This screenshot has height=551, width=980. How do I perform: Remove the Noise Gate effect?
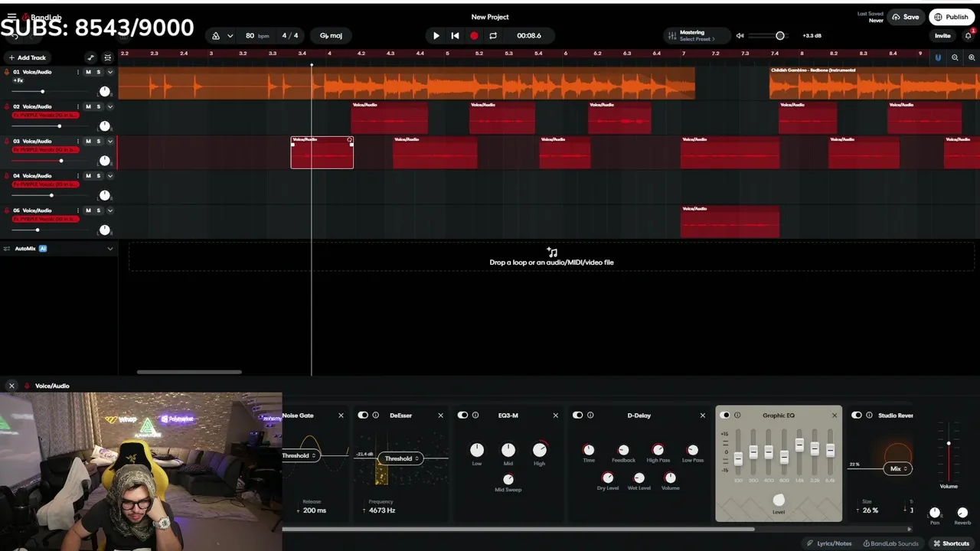click(341, 416)
